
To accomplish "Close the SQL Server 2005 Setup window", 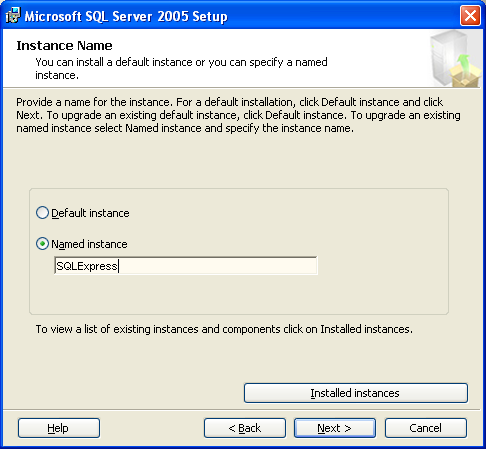I will pyautogui.click(x=470, y=15).
